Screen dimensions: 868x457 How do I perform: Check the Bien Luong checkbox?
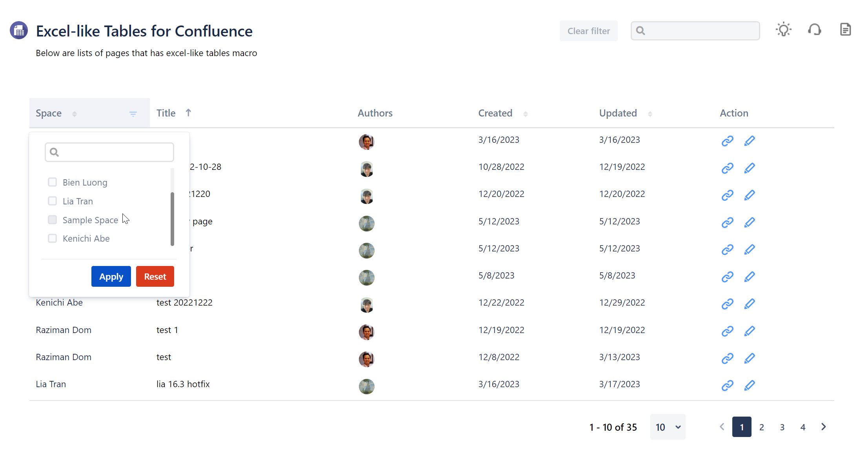tap(52, 182)
